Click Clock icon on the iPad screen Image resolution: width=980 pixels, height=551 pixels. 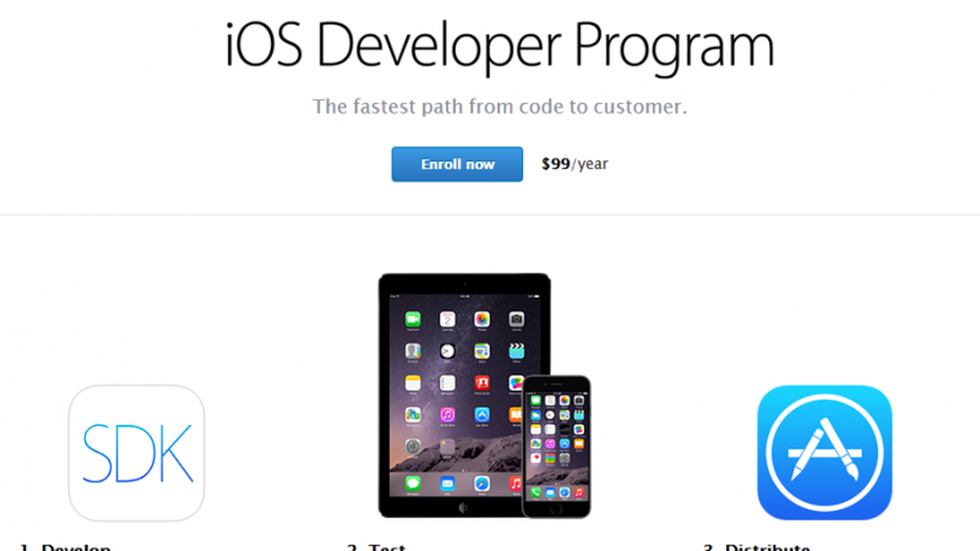click(x=447, y=351)
